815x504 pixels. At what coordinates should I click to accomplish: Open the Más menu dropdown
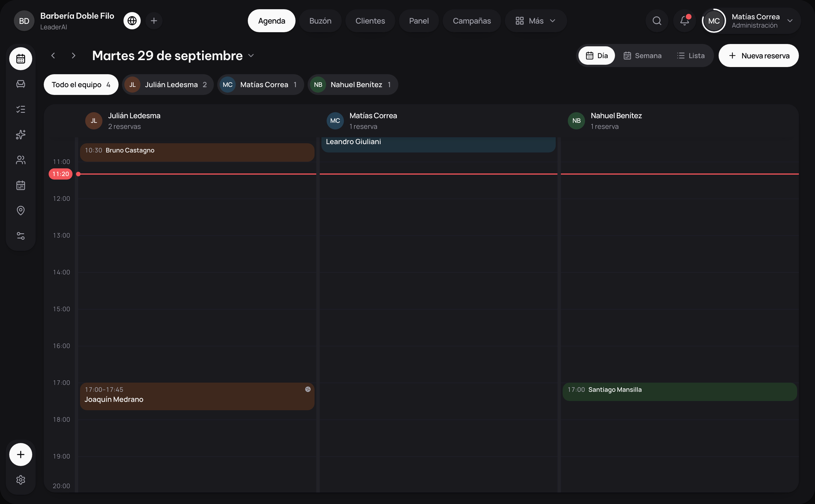click(x=536, y=21)
